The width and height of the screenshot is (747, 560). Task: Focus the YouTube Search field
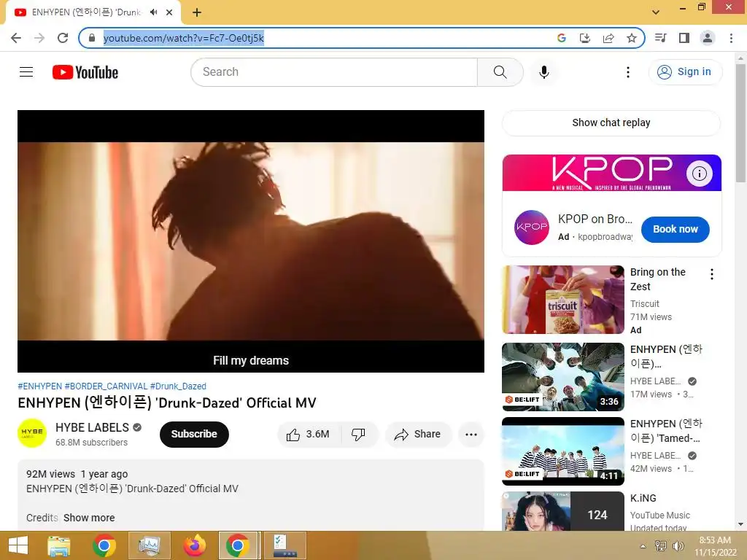pyautogui.click(x=334, y=72)
